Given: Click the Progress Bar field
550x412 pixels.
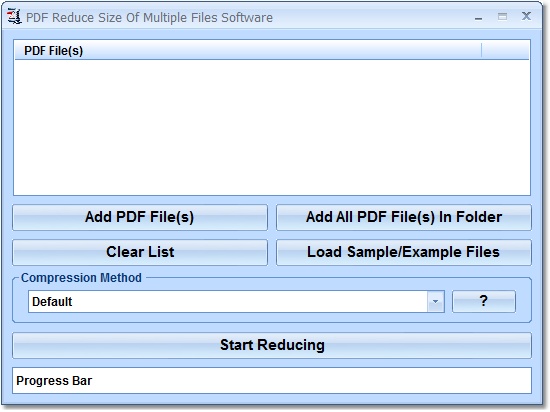Looking at the screenshot, I should 272,381.
